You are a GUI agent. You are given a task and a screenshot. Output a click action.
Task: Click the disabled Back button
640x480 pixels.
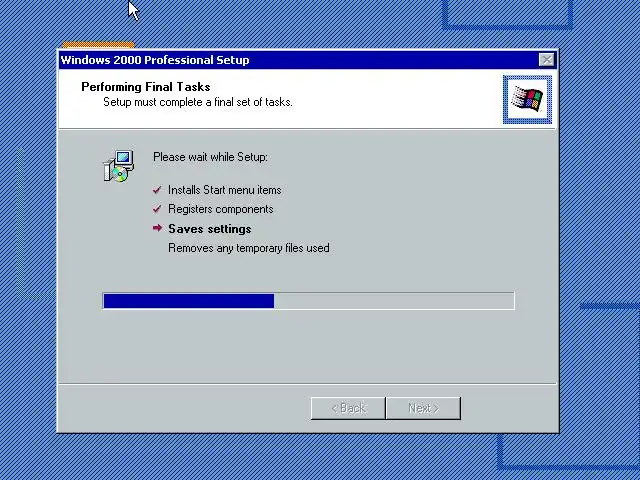348,408
